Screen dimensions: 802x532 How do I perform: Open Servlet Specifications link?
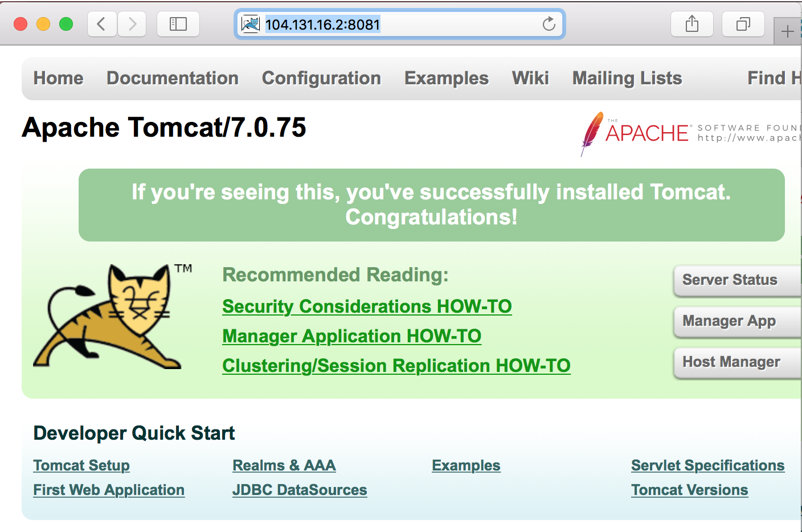tap(707, 465)
